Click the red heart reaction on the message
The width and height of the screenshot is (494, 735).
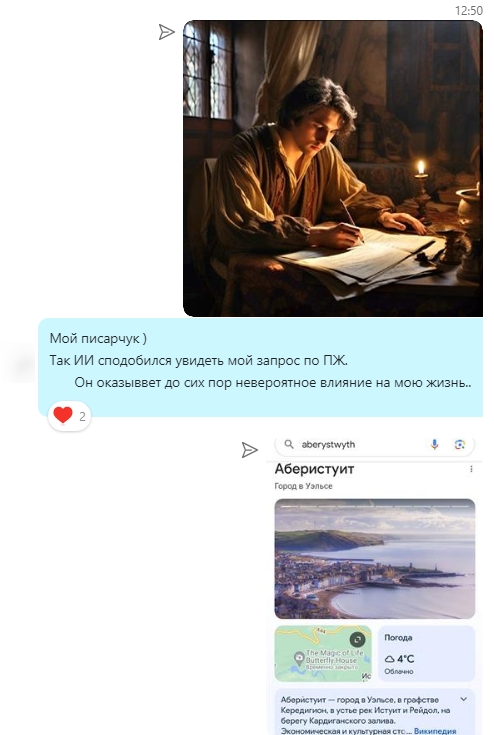coord(63,415)
